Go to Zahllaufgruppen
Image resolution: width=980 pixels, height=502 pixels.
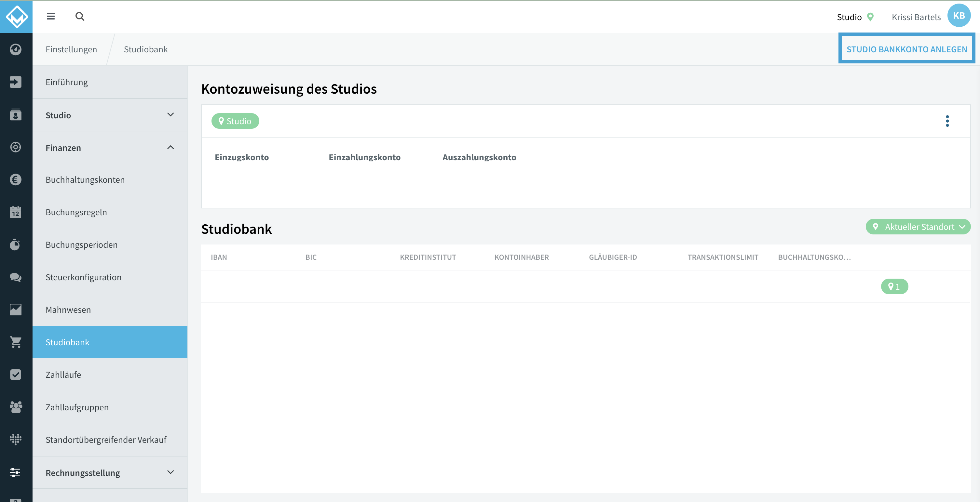point(110,407)
